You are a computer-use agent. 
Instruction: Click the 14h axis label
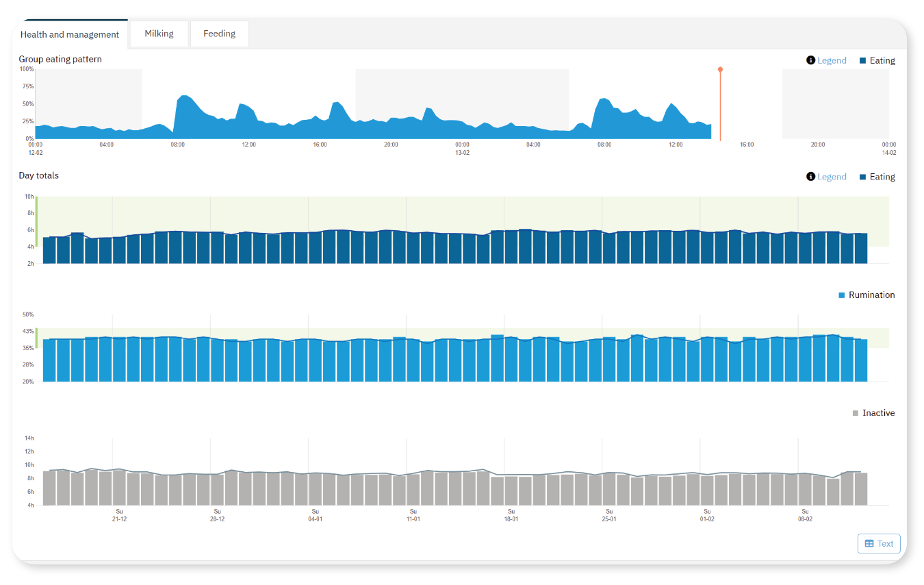coord(29,438)
